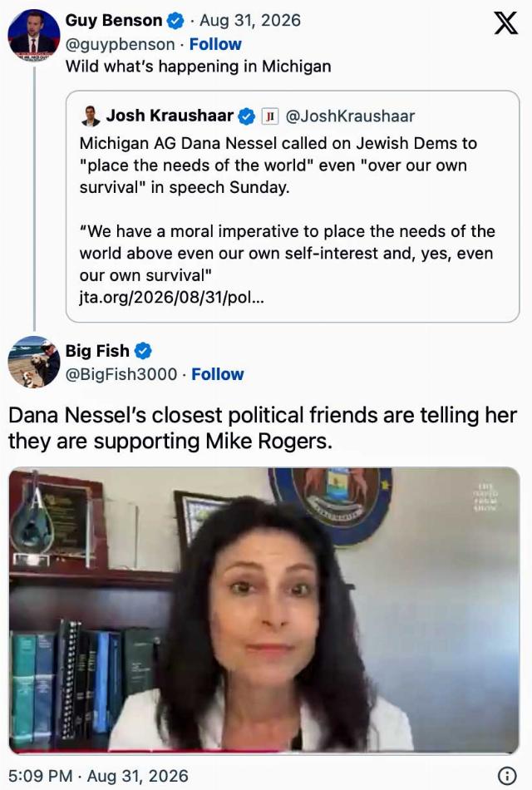Click the X logo icon
This screenshot has height=790, width=532.
505,22
